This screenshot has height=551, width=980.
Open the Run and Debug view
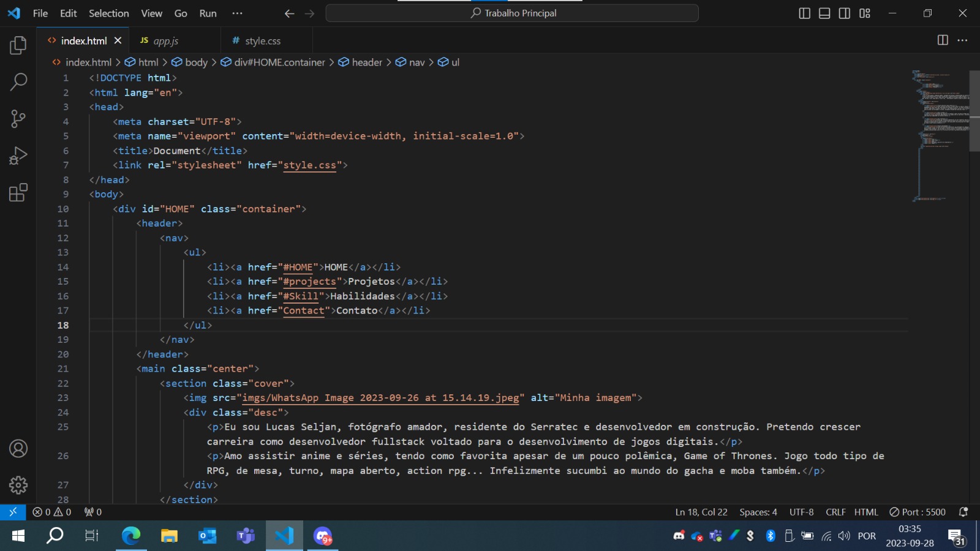pos(18,156)
